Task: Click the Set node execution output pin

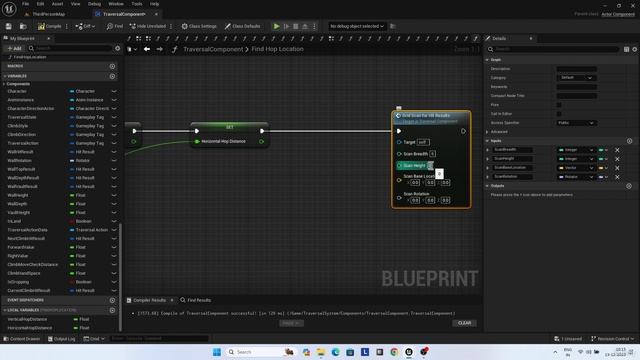Action: pyautogui.click(x=262, y=131)
